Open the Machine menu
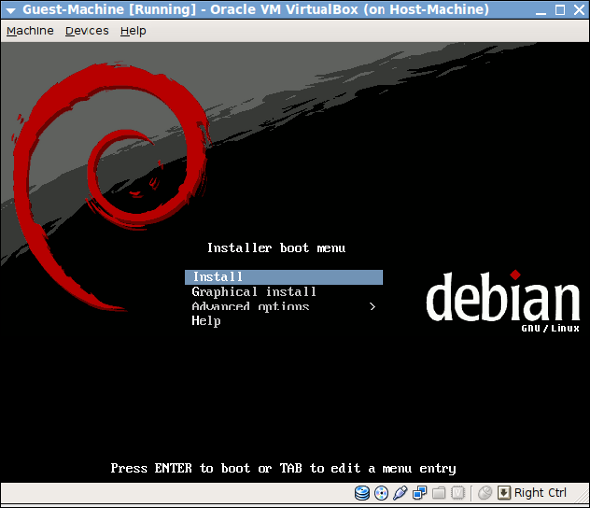This screenshot has height=508, width=590. (x=30, y=31)
